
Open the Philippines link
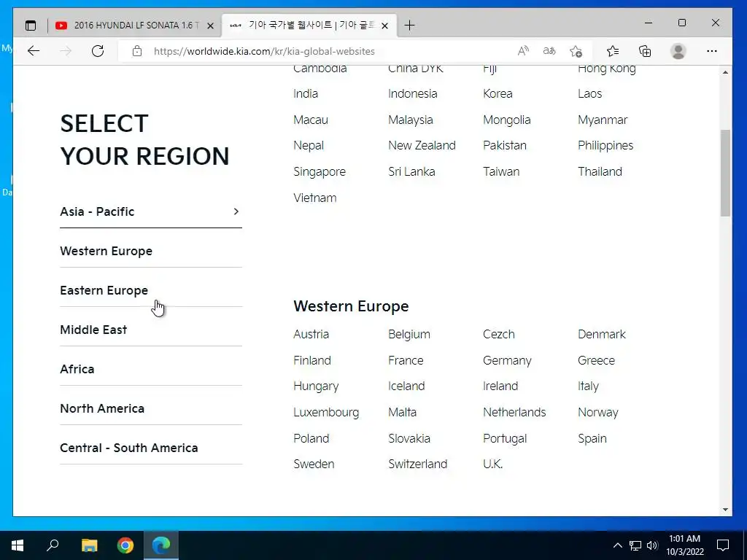605,146
